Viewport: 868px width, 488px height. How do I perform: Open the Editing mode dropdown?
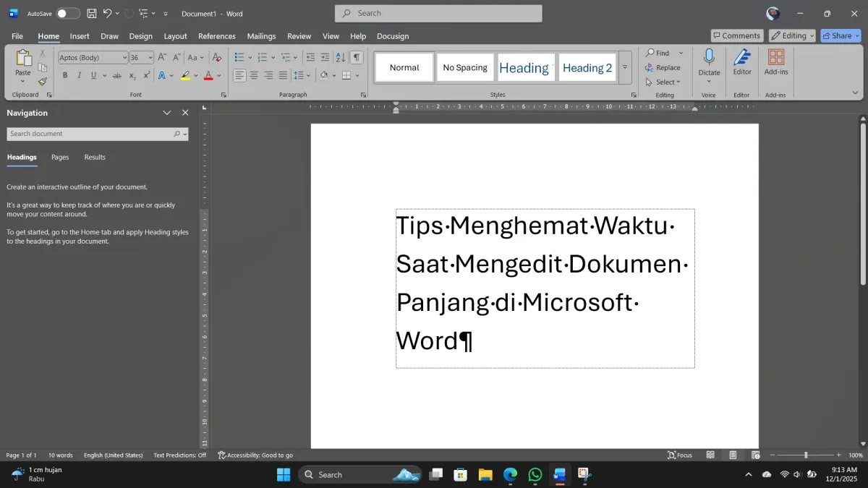click(792, 35)
